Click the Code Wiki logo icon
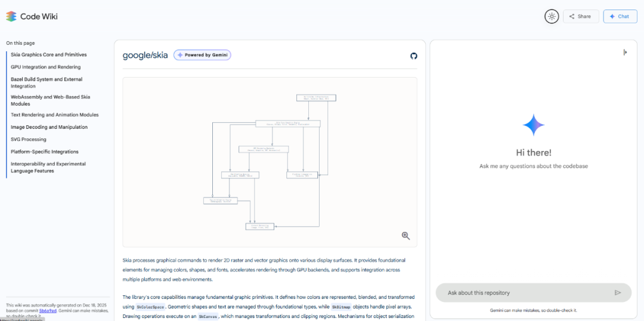The image size is (644, 321). pyautogui.click(x=11, y=17)
